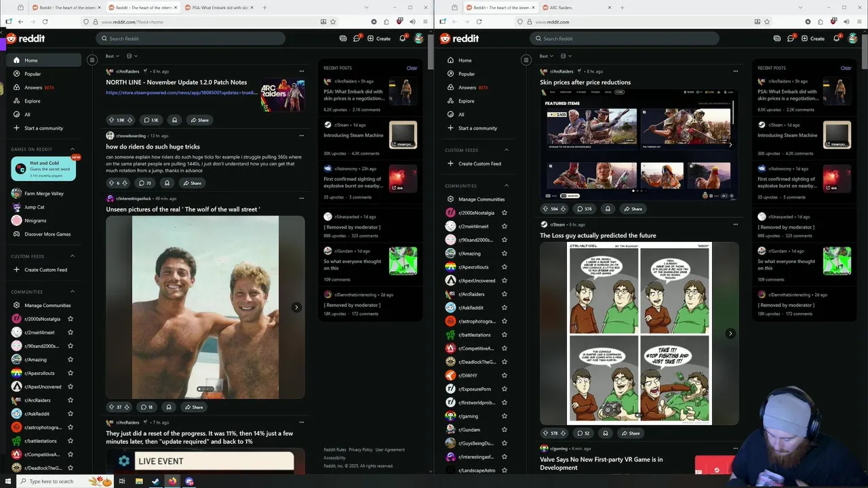Open Steam store link in patch notes post

coord(182,93)
